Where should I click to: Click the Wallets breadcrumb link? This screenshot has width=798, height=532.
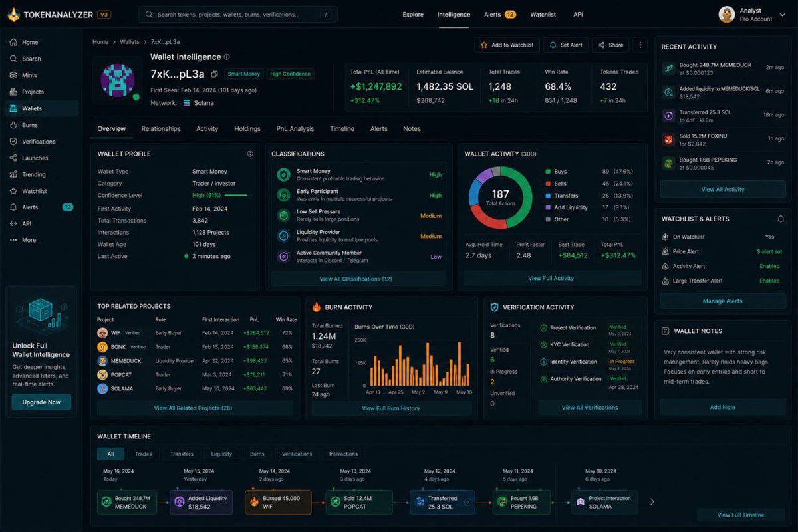[130, 42]
